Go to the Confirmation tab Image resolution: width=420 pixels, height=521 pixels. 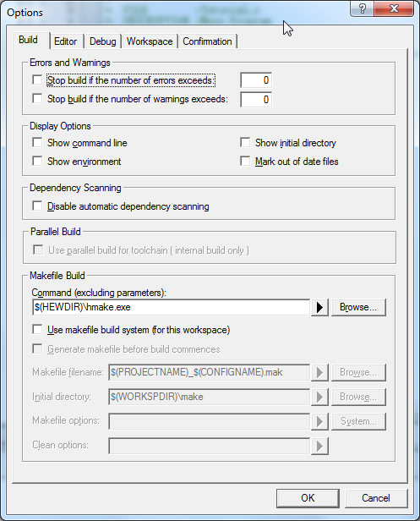pos(207,41)
